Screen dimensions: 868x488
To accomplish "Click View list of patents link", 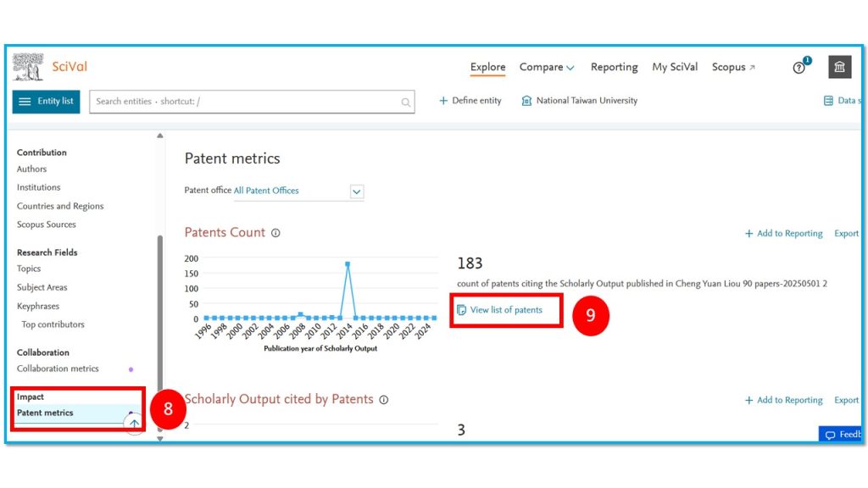I will tap(500, 310).
